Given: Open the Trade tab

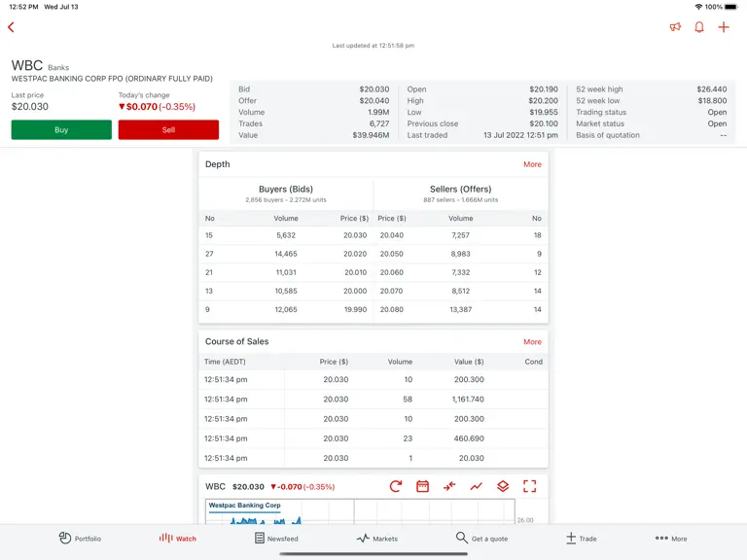Looking at the screenshot, I should 582,538.
